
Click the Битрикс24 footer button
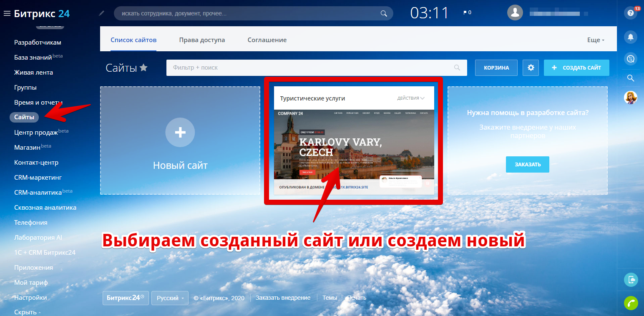pyautogui.click(x=126, y=298)
